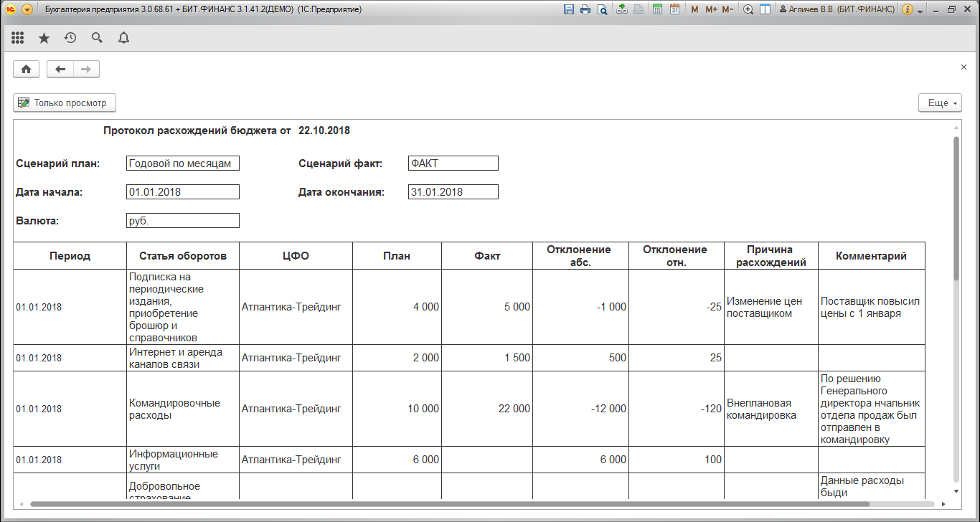Show history via the clock icon
This screenshot has width=980, height=522.
70,38
